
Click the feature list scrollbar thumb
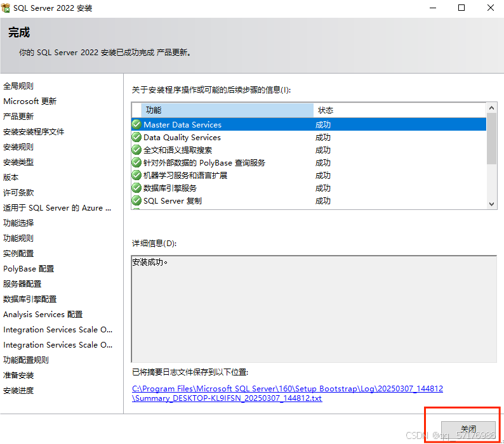[491, 138]
